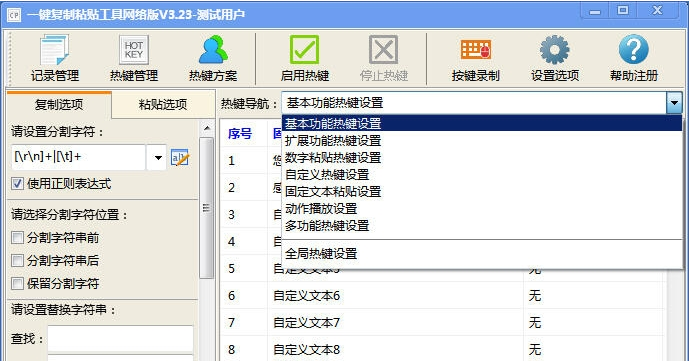Open 设置选项 settings options
693x361 pixels.
[x=555, y=59]
